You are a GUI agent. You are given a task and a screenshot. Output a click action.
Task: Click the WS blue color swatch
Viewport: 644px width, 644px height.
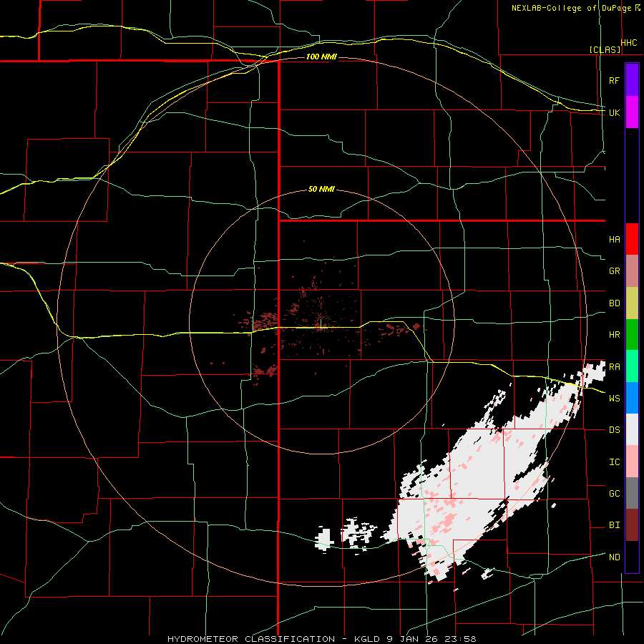pos(632,398)
